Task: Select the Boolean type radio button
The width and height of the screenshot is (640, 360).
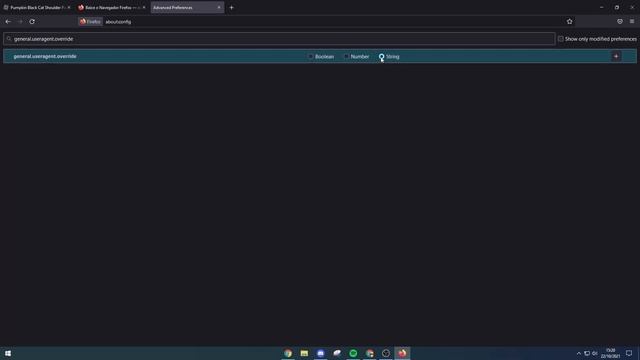Action: tap(311, 56)
